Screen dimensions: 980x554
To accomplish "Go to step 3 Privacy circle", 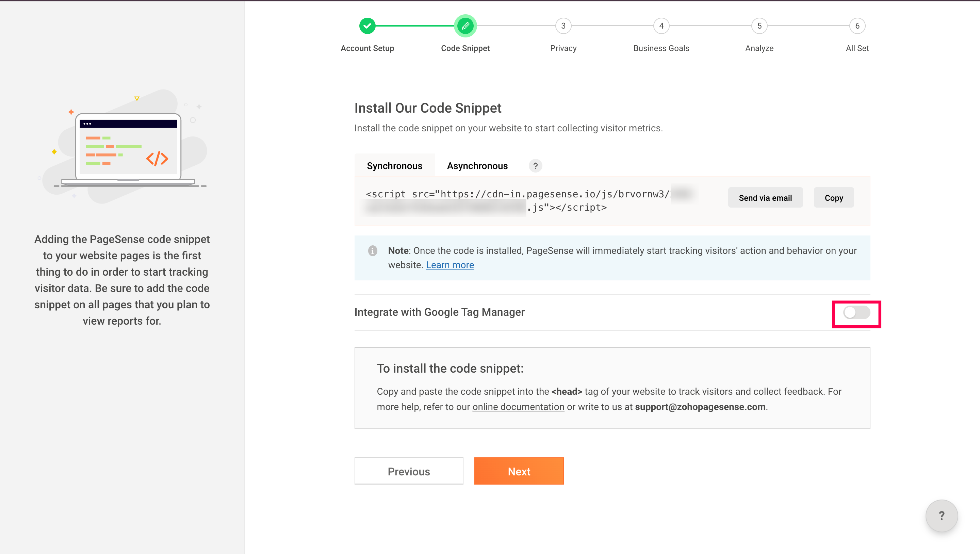I will pos(563,26).
